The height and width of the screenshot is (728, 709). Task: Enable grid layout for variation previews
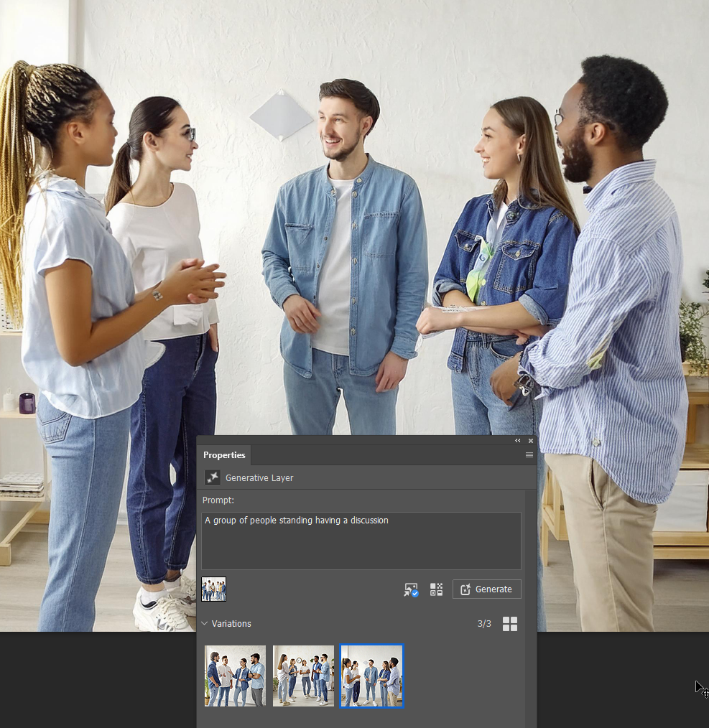click(510, 624)
